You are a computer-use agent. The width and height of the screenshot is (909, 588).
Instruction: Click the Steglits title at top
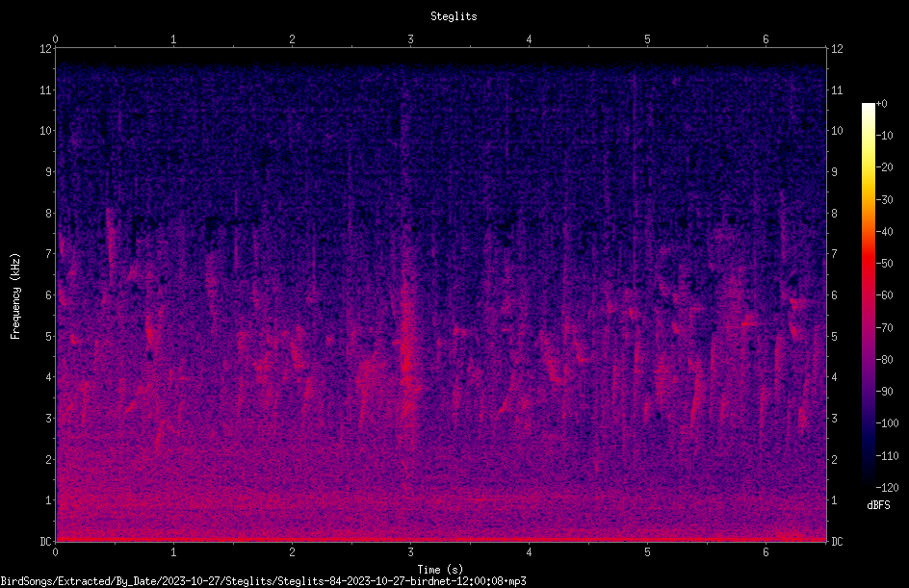(x=454, y=16)
